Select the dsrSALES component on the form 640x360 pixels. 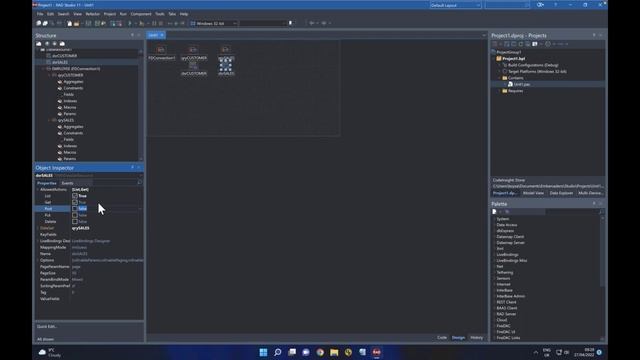(x=226, y=65)
